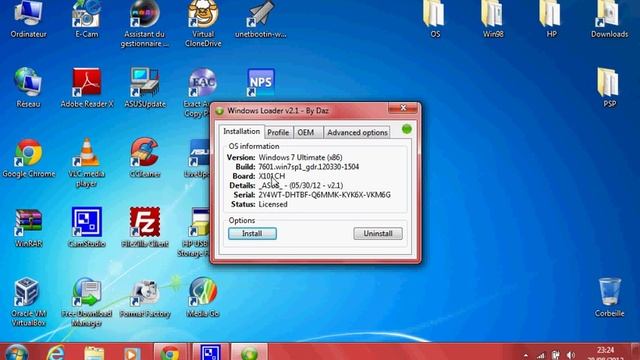Open the Corbeille recycle bin
This screenshot has width=640, height=360.
(609, 298)
